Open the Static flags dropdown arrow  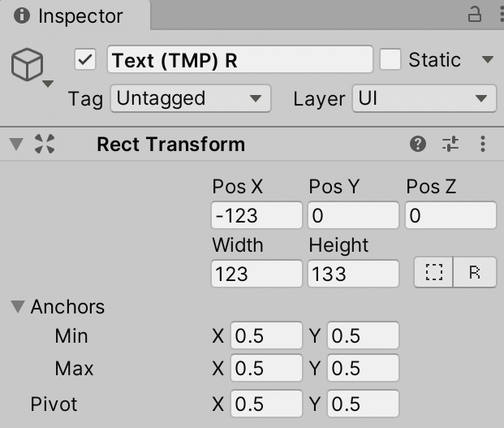[x=487, y=60]
